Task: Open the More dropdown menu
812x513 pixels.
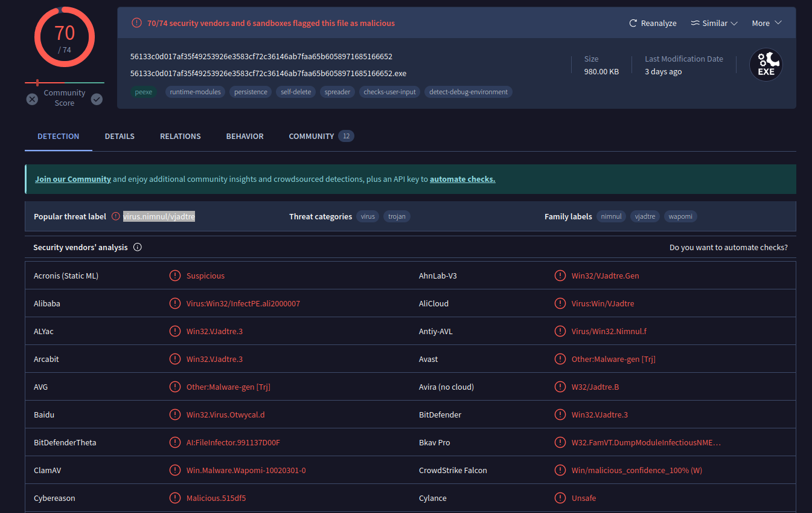Action: 766,24
